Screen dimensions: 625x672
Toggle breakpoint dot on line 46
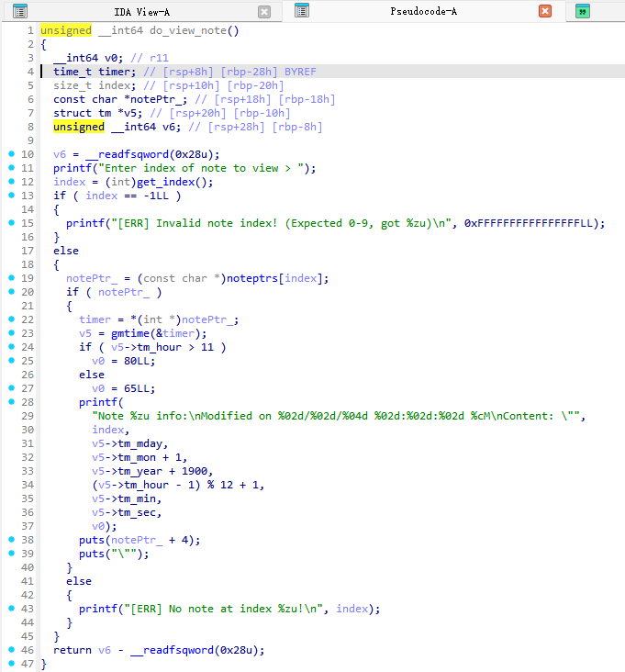(11, 650)
